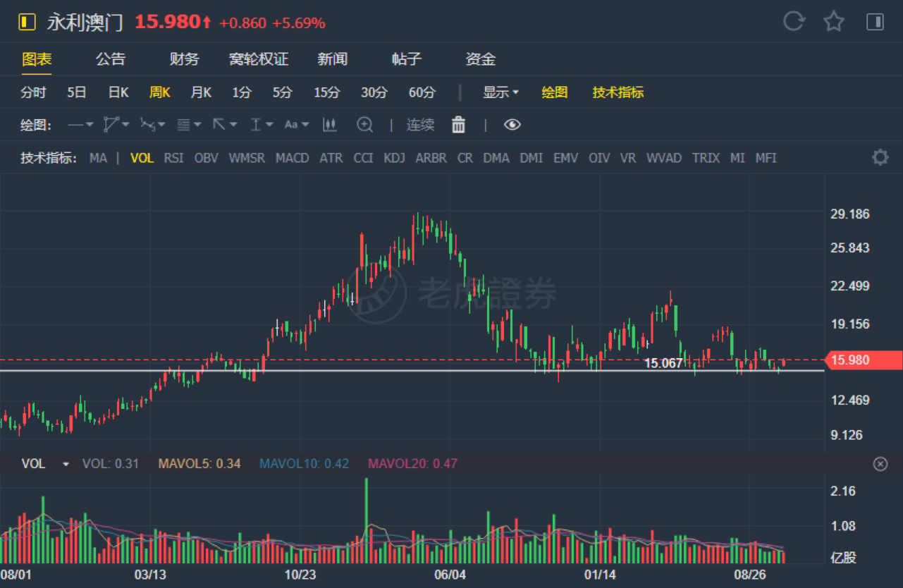Click the refresh icon in the header
This screenshot has height=588, width=903.
(794, 22)
